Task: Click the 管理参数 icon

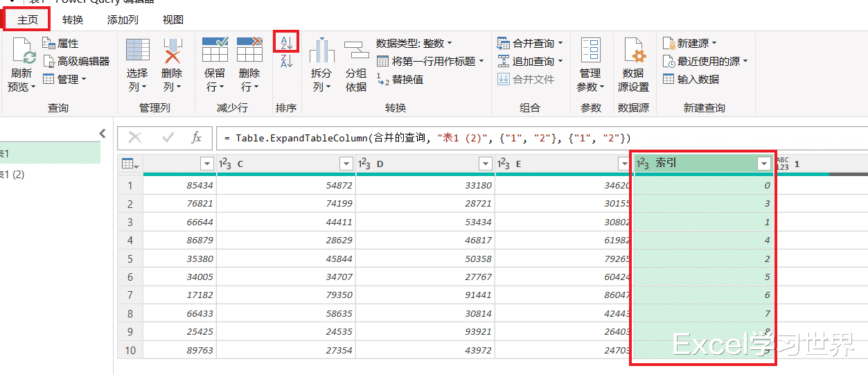Action: click(x=590, y=51)
